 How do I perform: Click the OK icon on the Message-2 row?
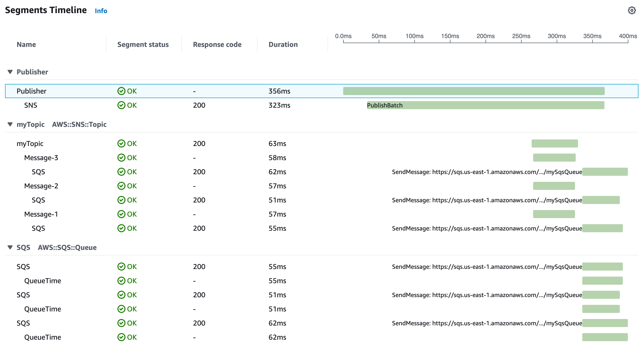pyautogui.click(x=122, y=186)
